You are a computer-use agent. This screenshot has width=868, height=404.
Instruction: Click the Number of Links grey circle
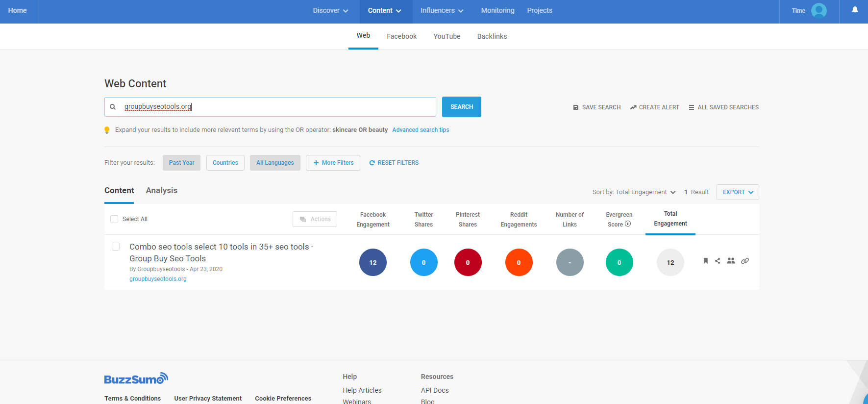coord(570,262)
